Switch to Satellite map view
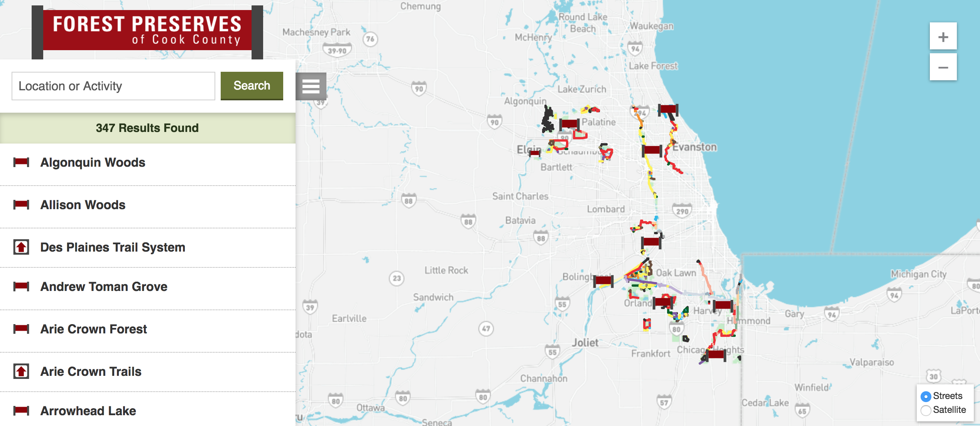The width and height of the screenshot is (980, 426). click(x=926, y=410)
